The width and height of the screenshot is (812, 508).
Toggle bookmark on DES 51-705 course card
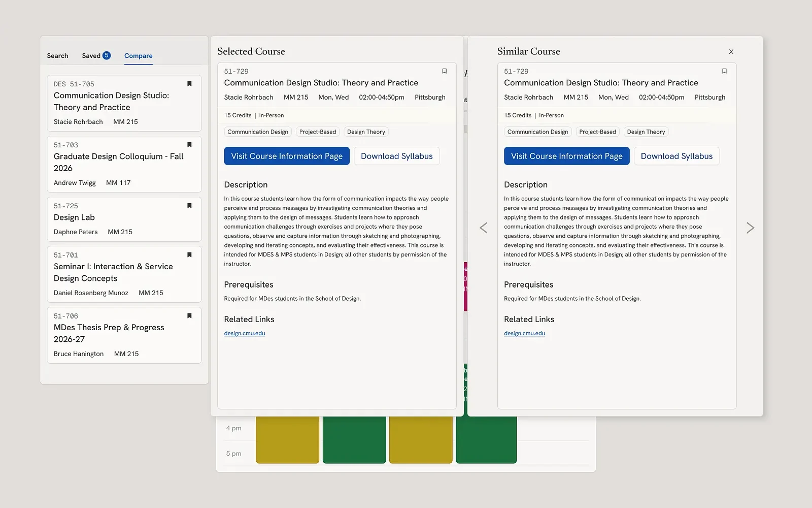click(x=189, y=84)
